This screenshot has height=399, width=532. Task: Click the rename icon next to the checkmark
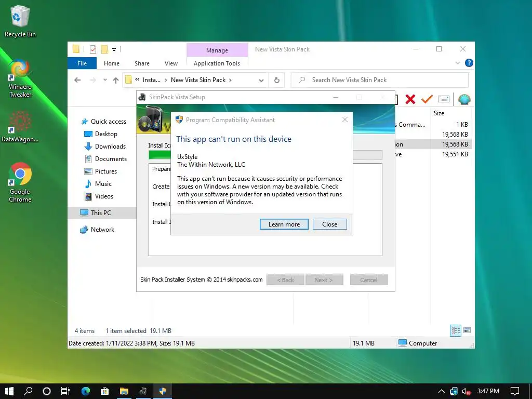point(444,99)
